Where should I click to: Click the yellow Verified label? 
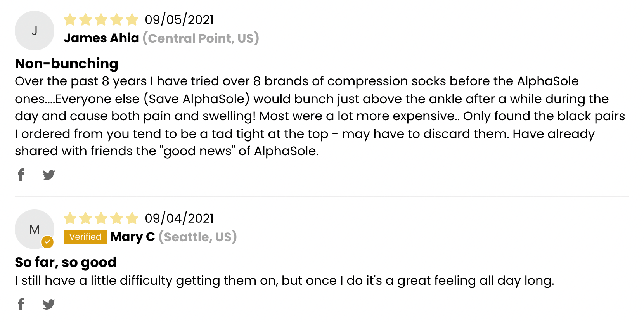pos(85,237)
